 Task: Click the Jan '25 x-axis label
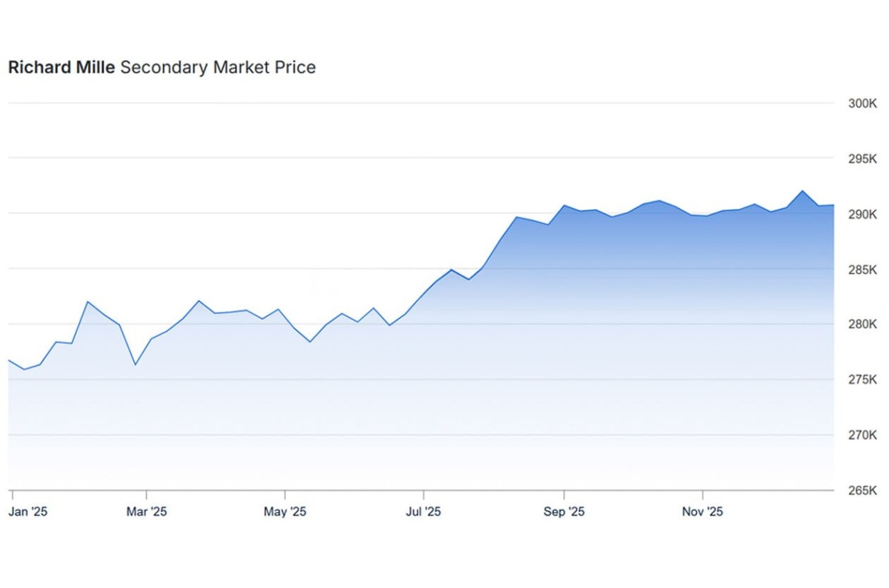point(29,512)
